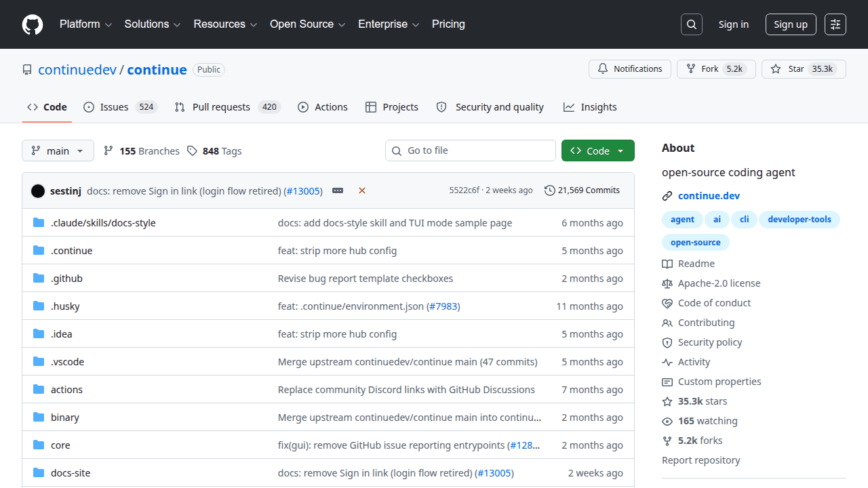Open the Resources dropdown menu

tap(225, 24)
